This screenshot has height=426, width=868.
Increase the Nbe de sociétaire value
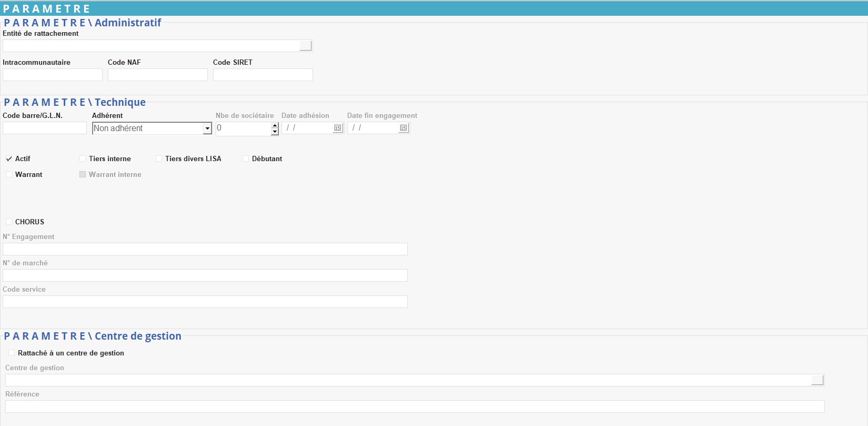(x=275, y=125)
